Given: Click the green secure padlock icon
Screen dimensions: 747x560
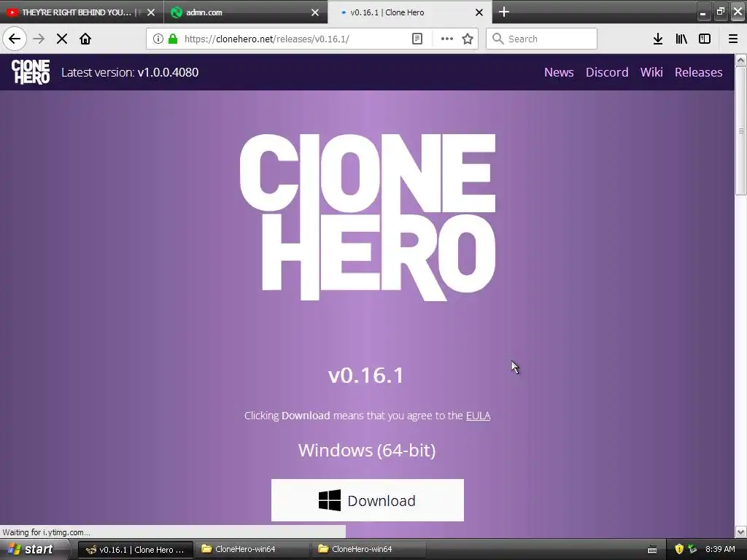Looking at the screenshot, I should (173, 39).
